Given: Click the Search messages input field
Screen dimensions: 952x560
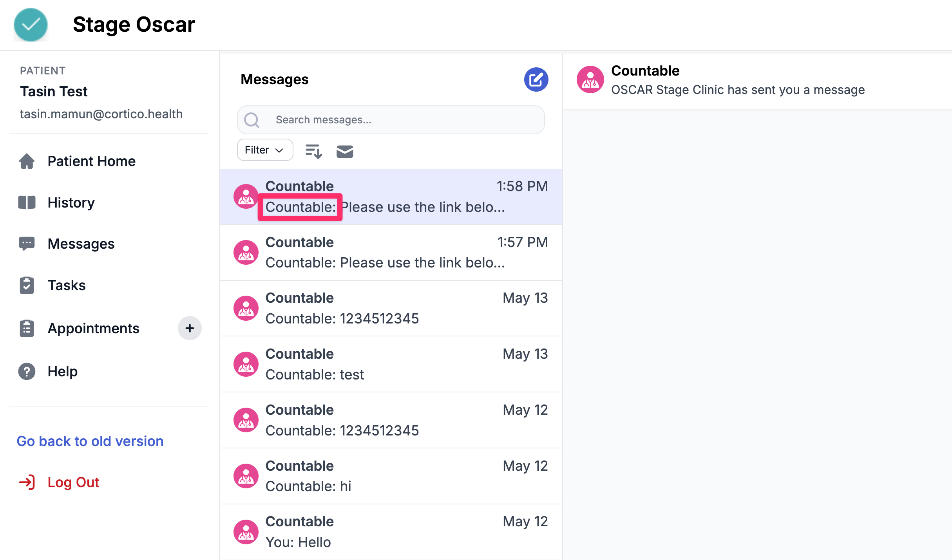Looking at the screenshot, I should tap(392, 120).
